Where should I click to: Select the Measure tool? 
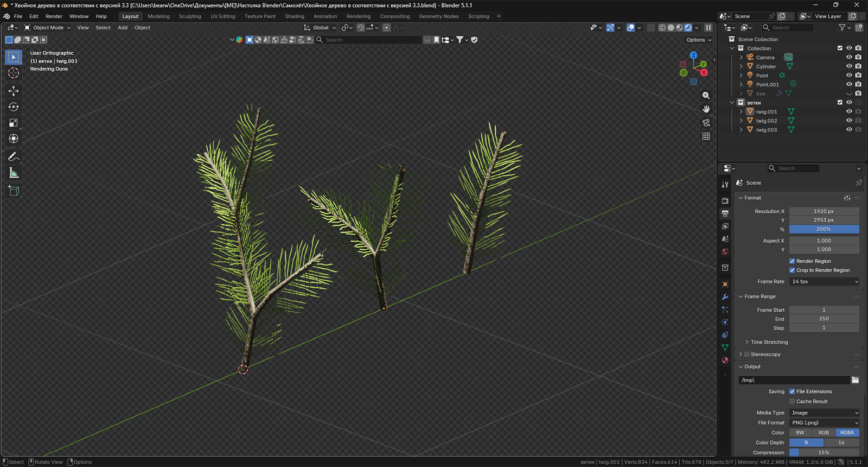point(14,173)
